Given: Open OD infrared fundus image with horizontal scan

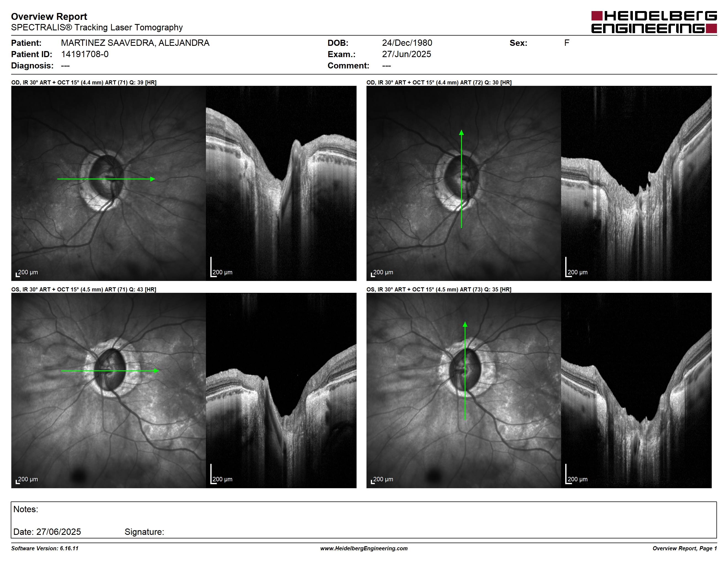Looking at the screenshot, I should [109, 183].
